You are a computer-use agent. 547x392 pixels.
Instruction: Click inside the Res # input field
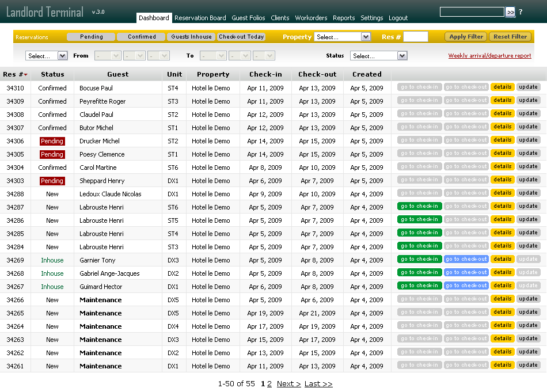tap(416, 36)
